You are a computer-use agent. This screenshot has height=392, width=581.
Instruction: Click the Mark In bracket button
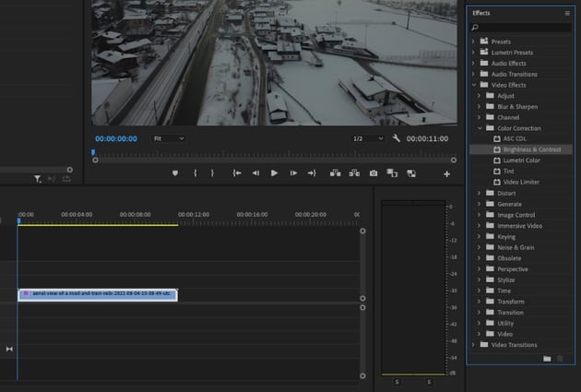point(196,173)
